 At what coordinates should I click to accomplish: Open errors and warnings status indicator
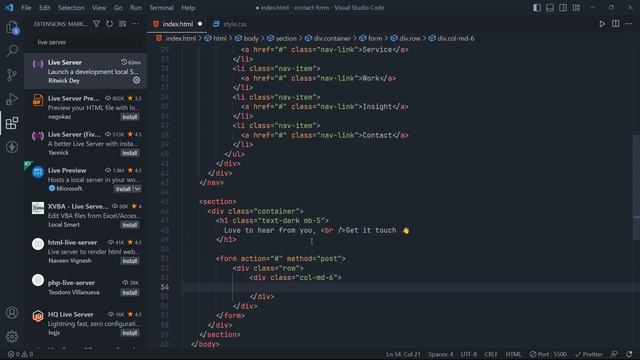coord(20,354)
